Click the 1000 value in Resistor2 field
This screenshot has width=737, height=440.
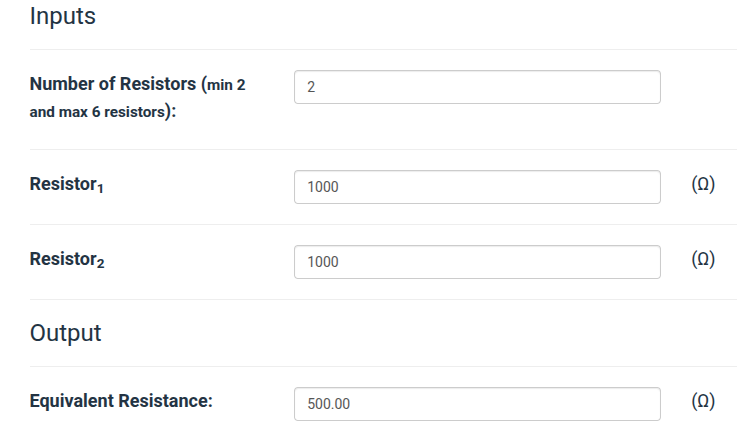pyautogui.click(x=323, y=262)
